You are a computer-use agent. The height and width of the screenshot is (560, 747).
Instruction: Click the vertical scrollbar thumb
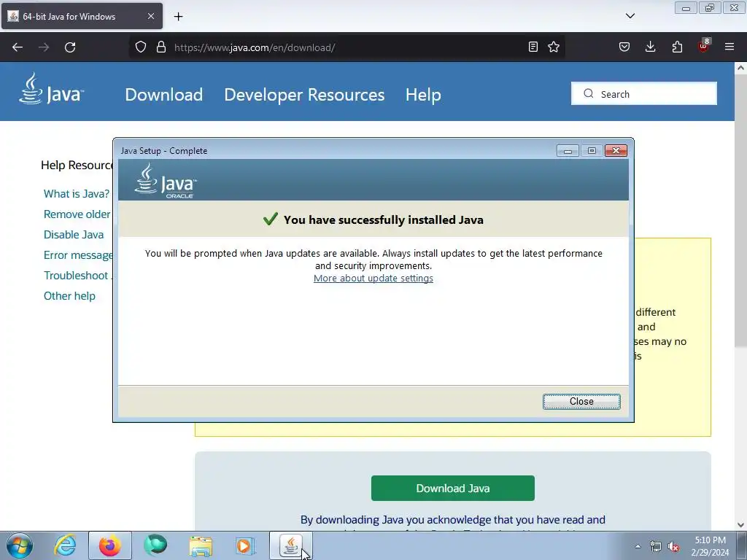[x=740, y=211]
